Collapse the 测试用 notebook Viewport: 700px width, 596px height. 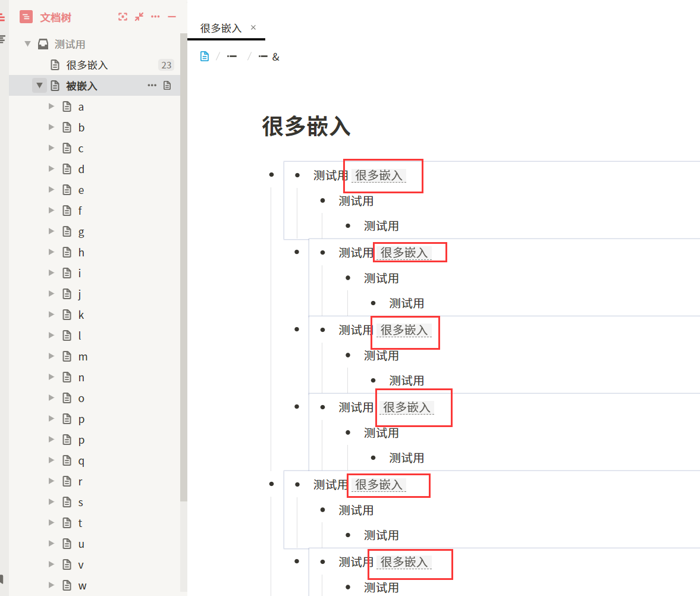[x=28, y=44]
